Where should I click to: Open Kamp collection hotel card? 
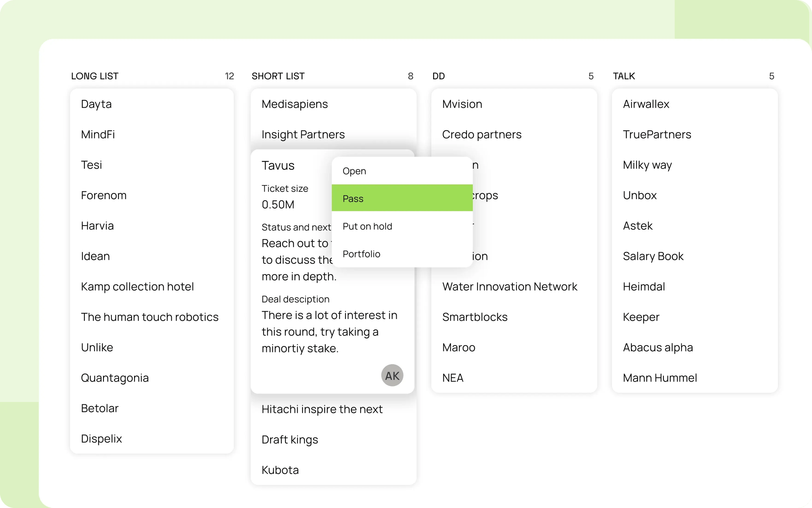[x=137, y=287]
